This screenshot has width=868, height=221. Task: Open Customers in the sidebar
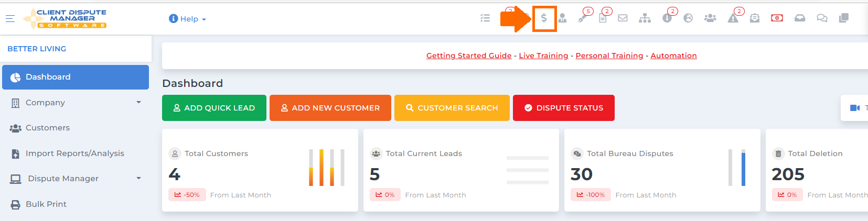tap(76, 128)
